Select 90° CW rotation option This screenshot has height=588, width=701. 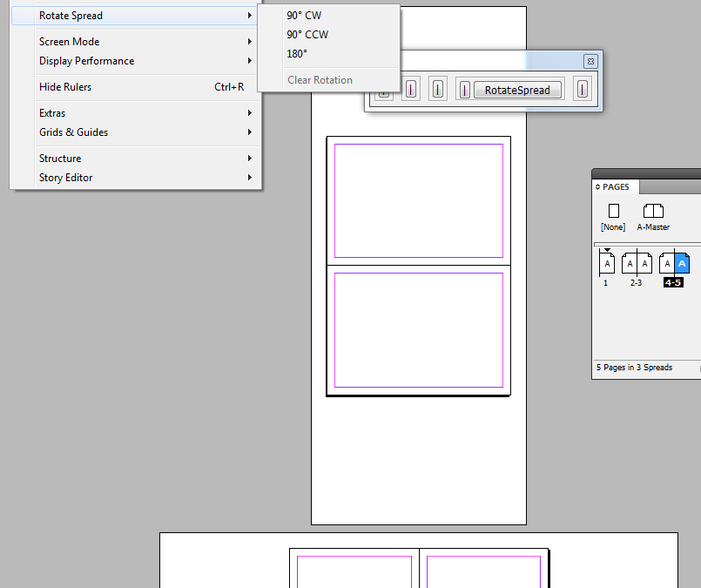pos(304,16)
